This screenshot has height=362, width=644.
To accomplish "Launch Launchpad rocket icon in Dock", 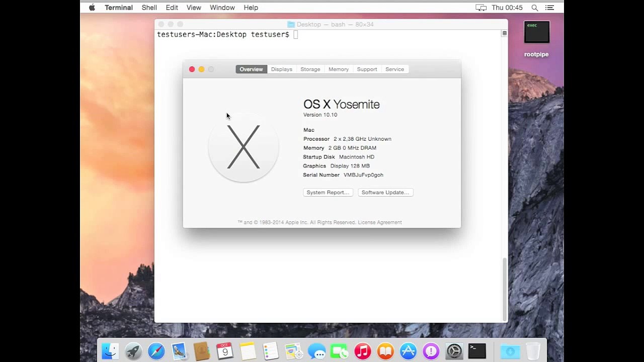I will point(133,351).
